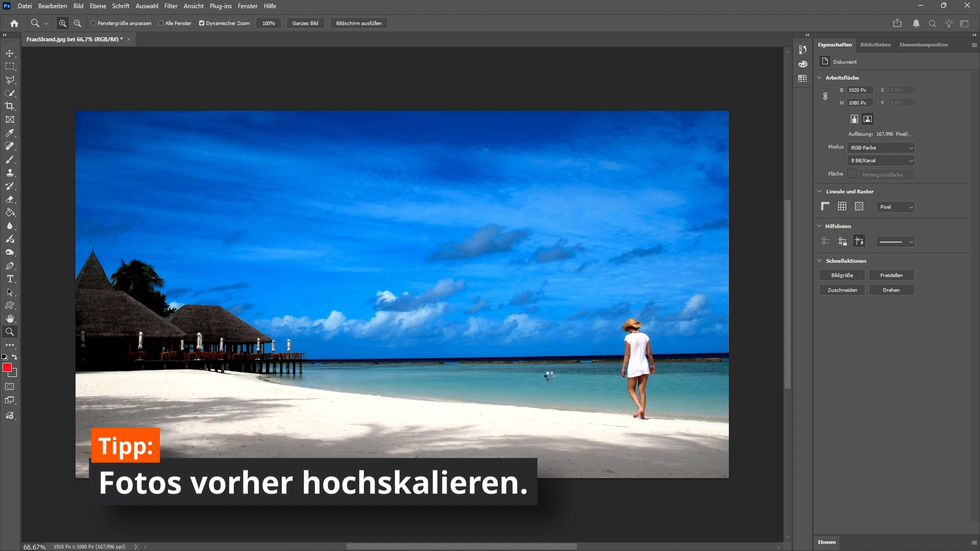This screenshot has width=980, height=551.
Task: Select the Crop tool
Action: [x=10, y=106]
